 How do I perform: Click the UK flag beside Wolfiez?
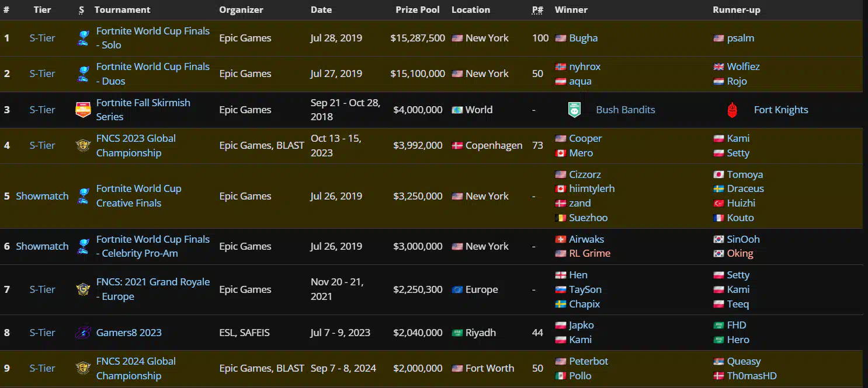tap(718, 67)
